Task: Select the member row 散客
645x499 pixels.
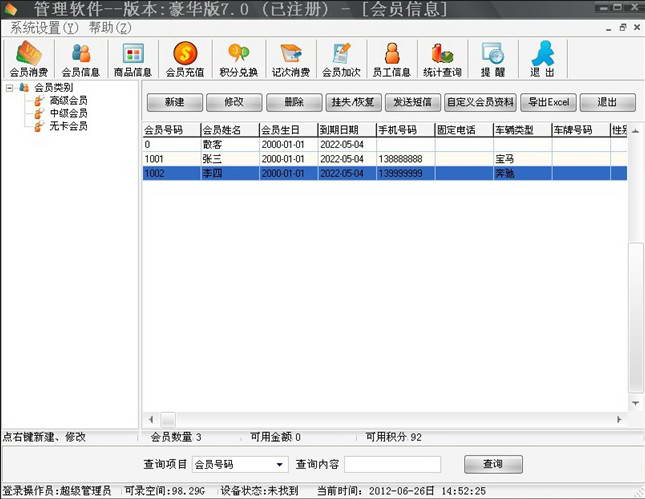Action: coord(385,144)
